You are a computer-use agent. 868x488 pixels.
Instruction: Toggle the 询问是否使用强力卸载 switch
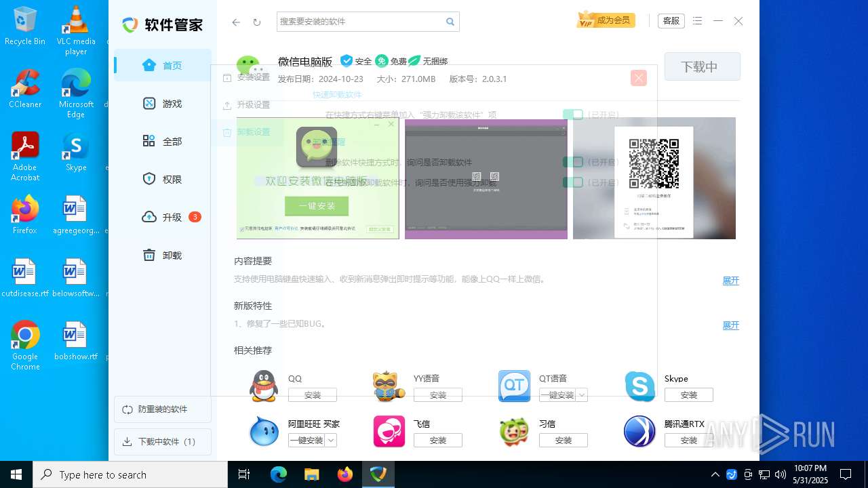pos(573,182)
